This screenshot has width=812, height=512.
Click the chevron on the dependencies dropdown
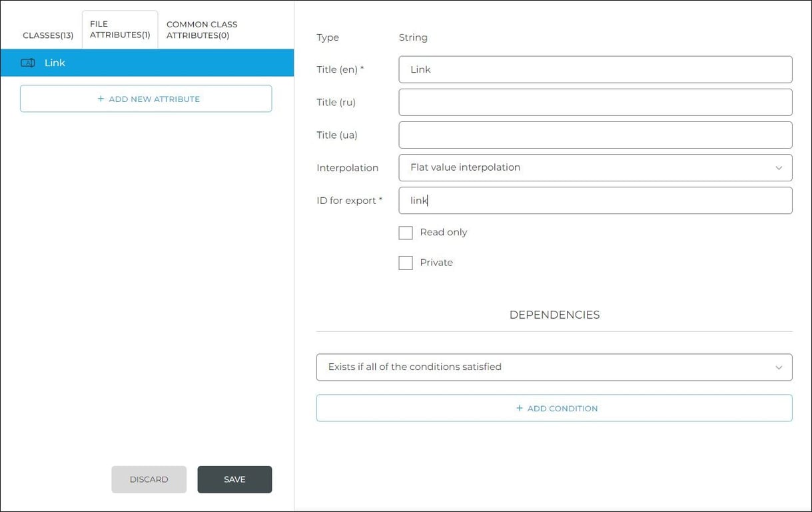click(778, 367)
